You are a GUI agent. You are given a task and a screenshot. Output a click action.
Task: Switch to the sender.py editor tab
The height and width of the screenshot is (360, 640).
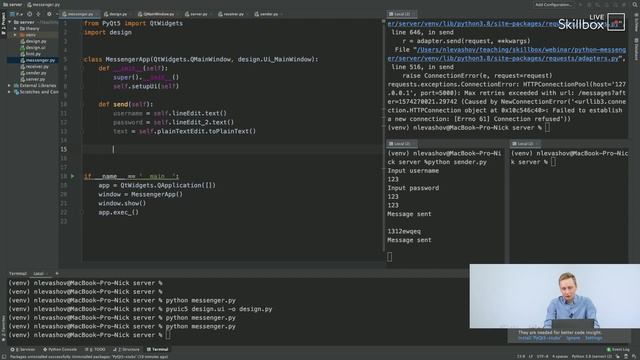pos(268,14)
